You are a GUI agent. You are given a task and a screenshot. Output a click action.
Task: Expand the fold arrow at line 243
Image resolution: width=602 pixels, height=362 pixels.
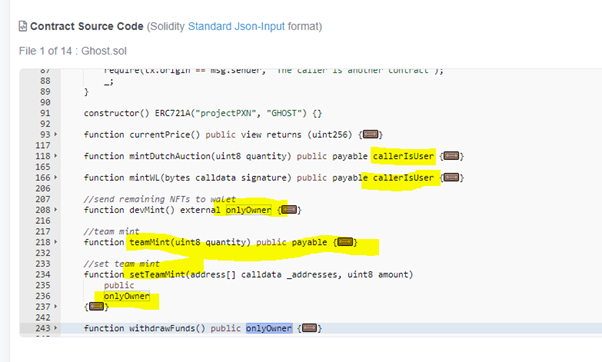click(x=56, y=328)
